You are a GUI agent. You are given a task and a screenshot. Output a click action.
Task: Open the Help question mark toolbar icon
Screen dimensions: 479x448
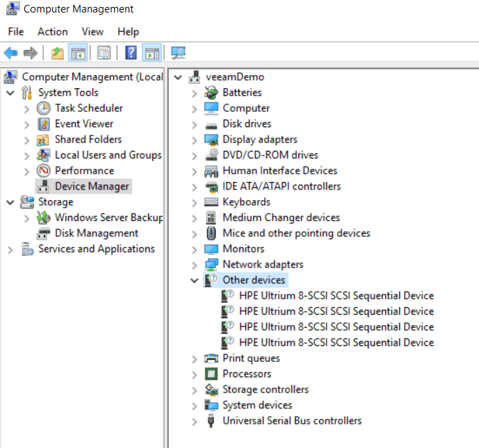131,53
